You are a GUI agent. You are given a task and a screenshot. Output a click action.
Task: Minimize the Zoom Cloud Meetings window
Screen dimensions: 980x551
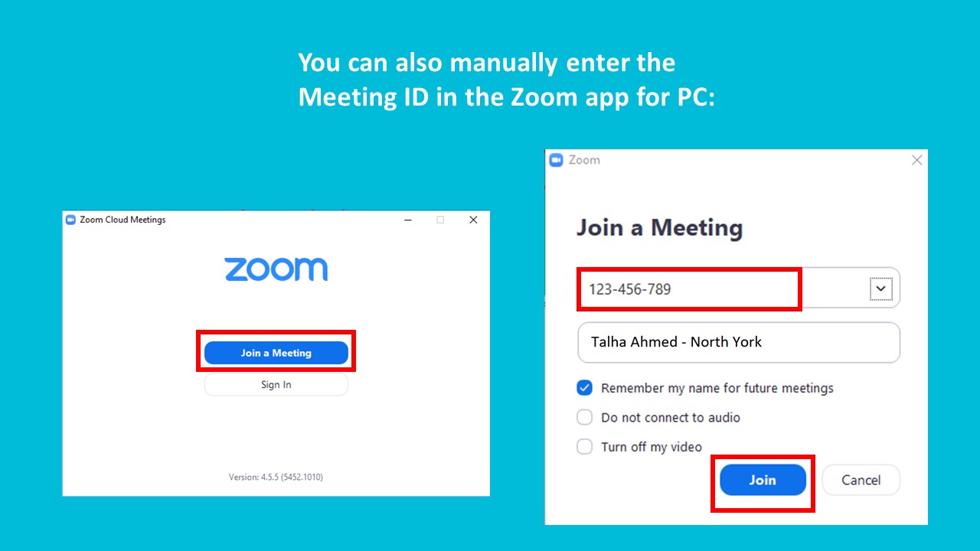pos(408,220)
